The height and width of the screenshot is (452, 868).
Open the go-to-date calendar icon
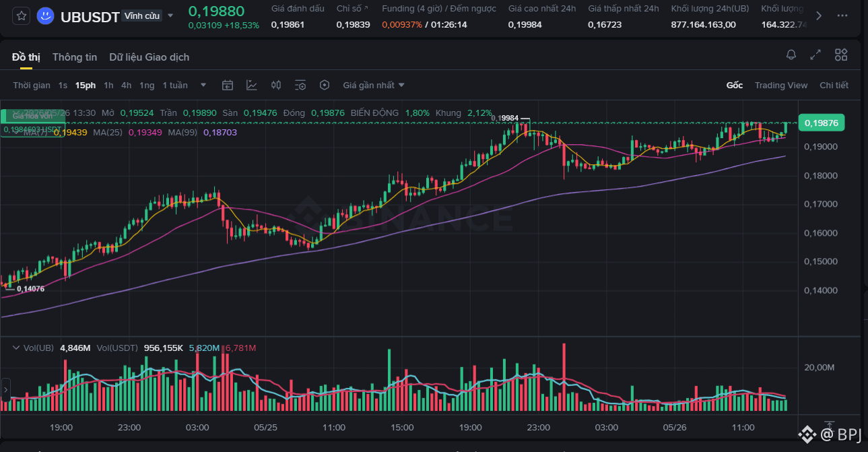(x=228, y=85)
